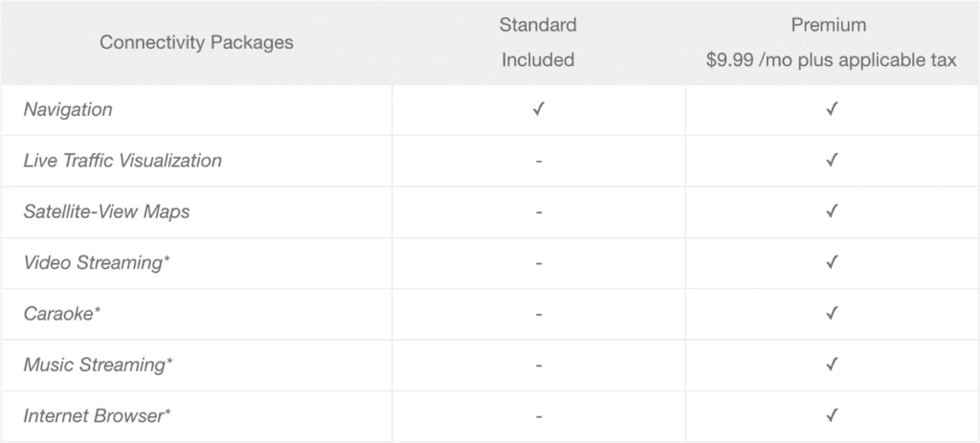The width and height of the screenshot is (980, 443).
Task: Select the Premium checkmark in Caraoke row
Action: tap(832, 313)
